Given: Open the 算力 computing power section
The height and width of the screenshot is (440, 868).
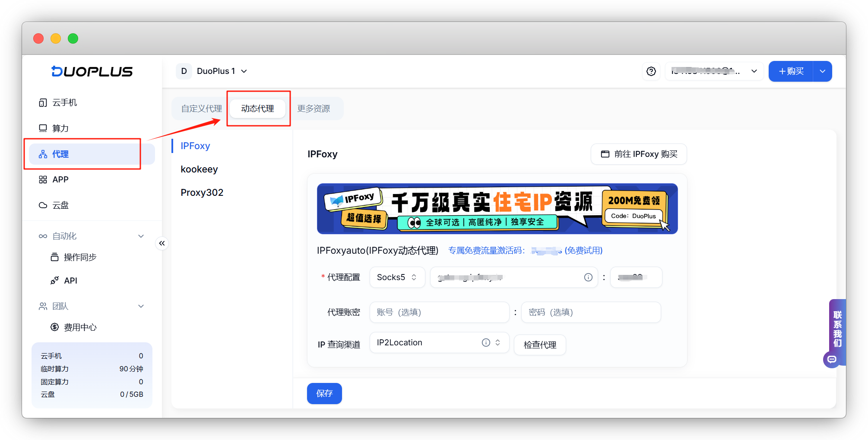Looking at the screenshot, I should [92, 128].
